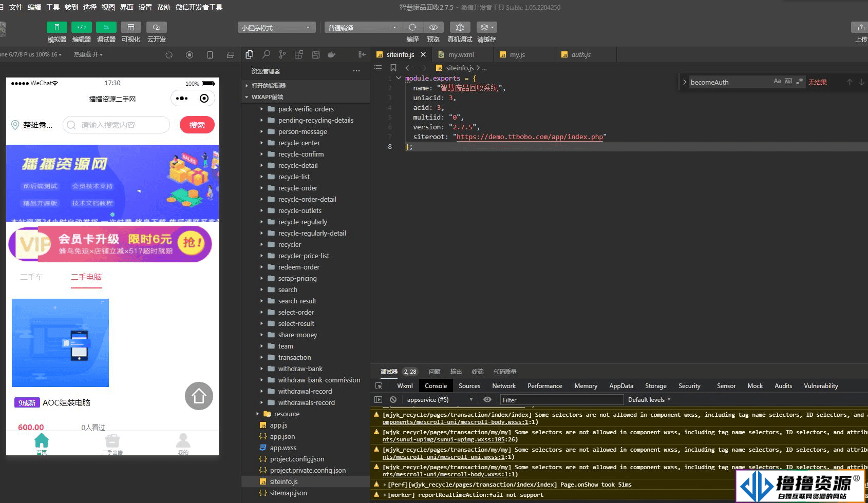Toggle the console live expression eye
Screen dimensions: 868x503
click(487, 399)
